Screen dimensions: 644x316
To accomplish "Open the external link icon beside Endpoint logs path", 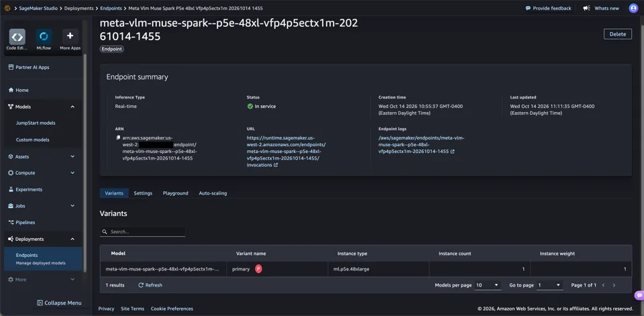I will 452,152.
